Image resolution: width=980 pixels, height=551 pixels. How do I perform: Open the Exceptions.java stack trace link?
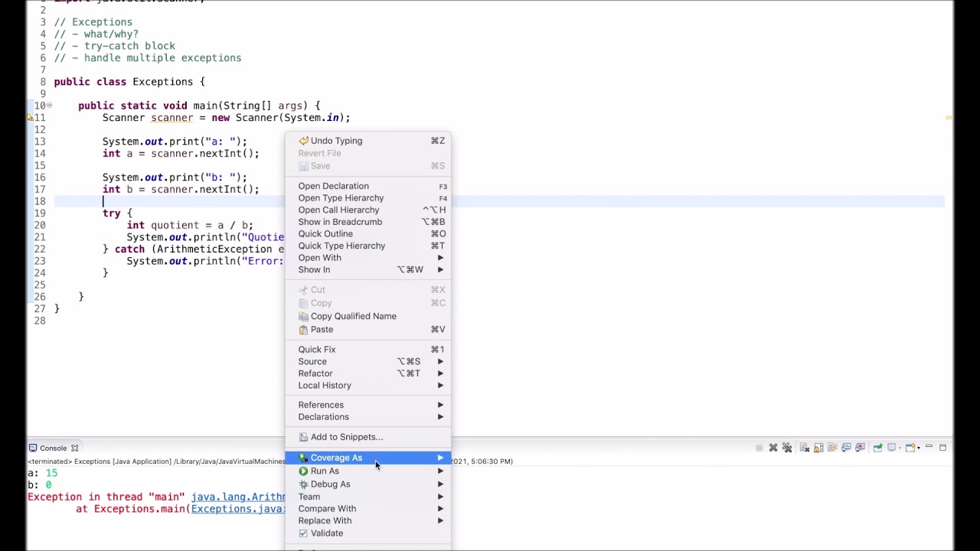238,509
